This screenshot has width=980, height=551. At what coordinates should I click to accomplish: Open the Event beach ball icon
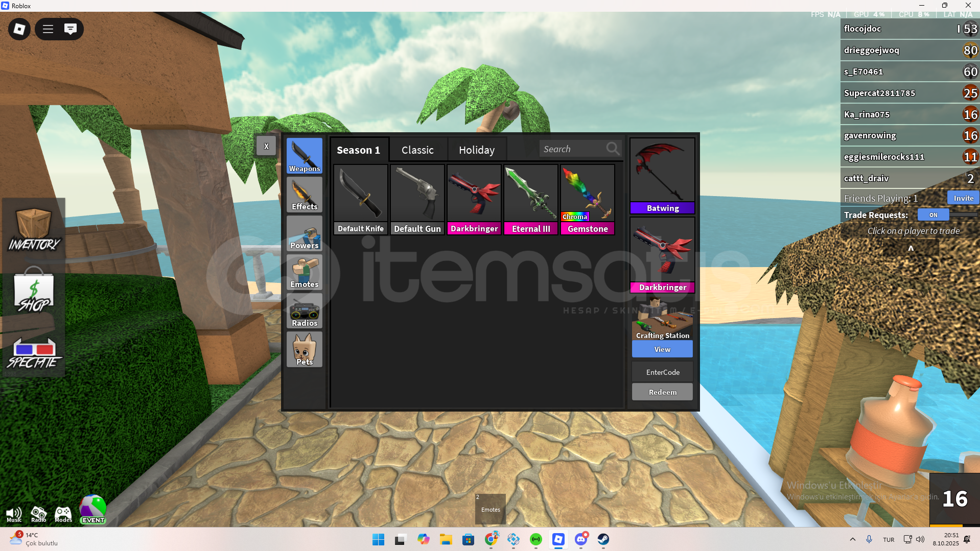tap(93, 509)
